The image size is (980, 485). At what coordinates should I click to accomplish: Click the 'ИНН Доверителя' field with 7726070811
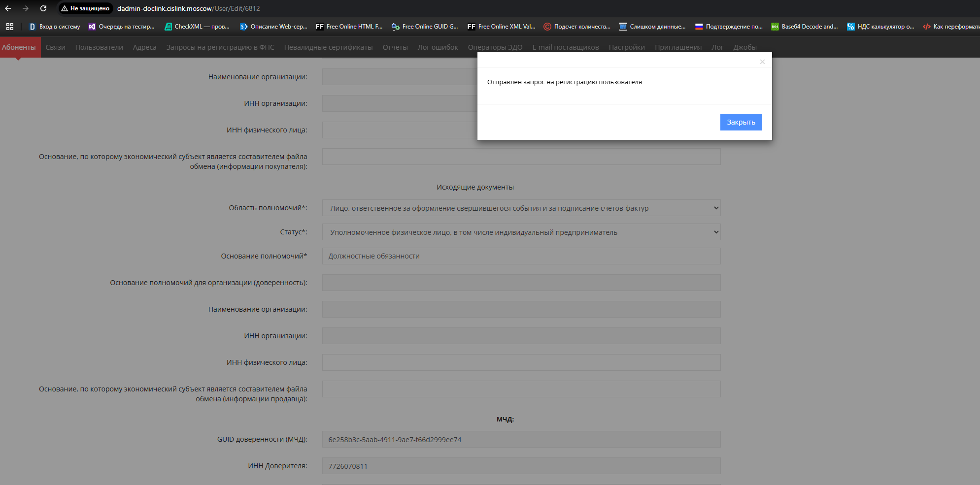pos(521,466)
